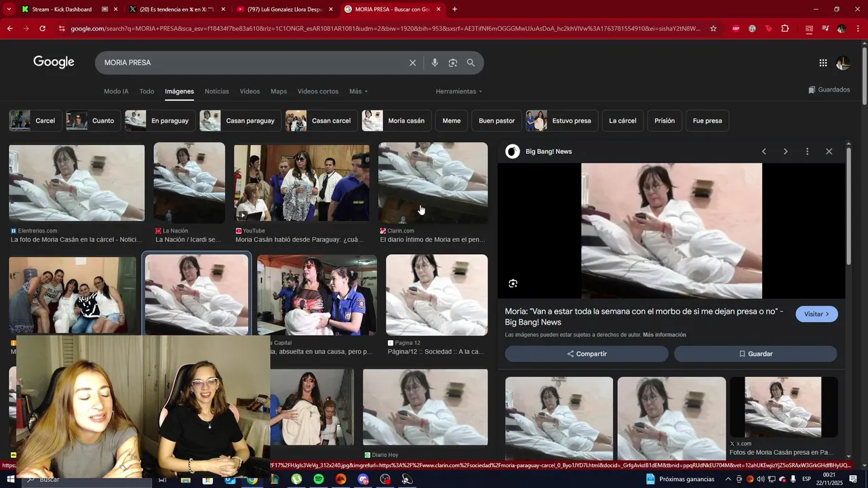
Task: Open the Chrome extensions puzzle icon
Action: [x=785, y=28]
